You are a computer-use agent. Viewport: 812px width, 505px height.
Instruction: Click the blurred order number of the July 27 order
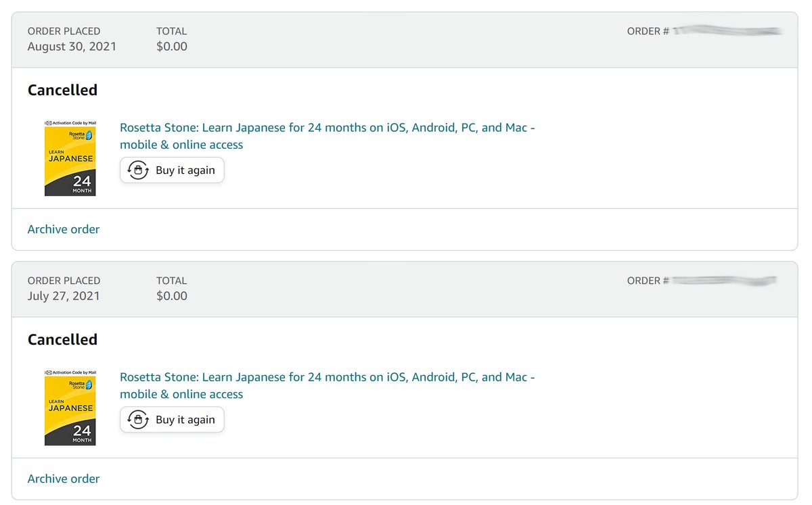point(724,280)
